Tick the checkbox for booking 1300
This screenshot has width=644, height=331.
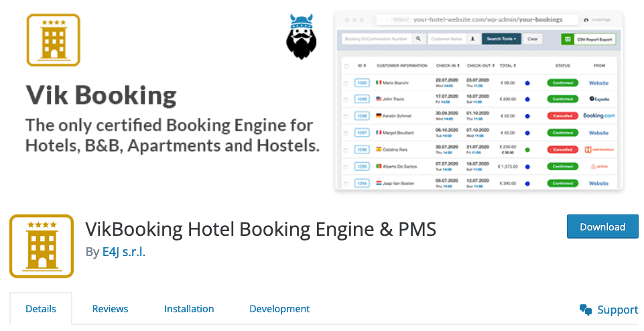346,83
